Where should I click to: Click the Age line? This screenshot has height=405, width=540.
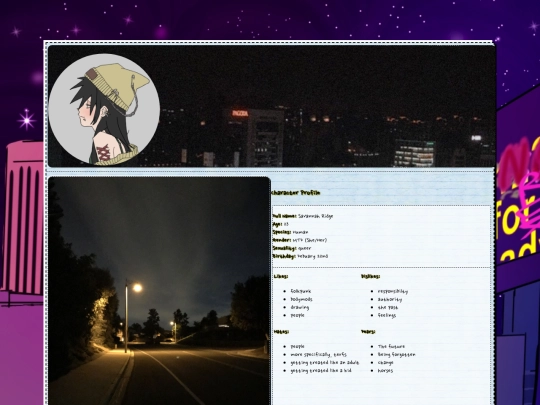280,224
